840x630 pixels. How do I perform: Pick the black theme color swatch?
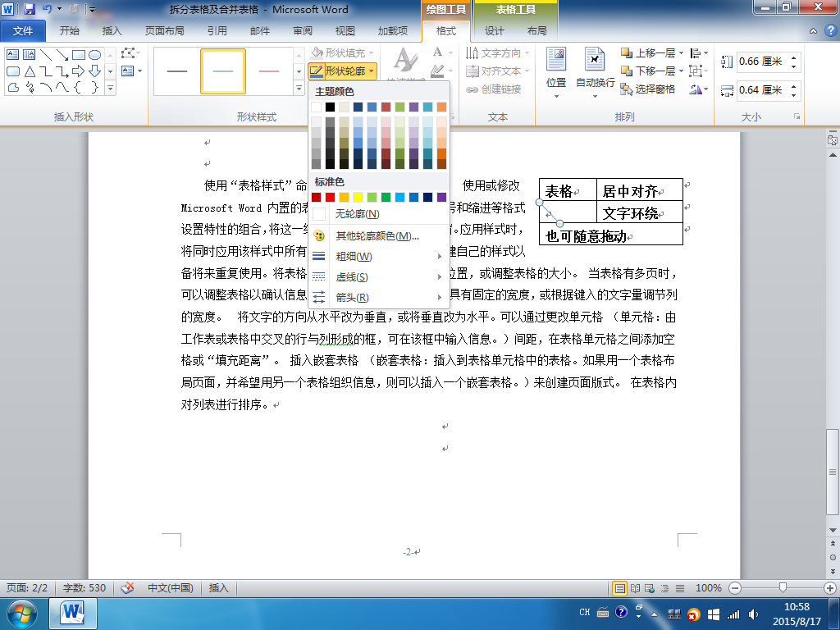330,107
